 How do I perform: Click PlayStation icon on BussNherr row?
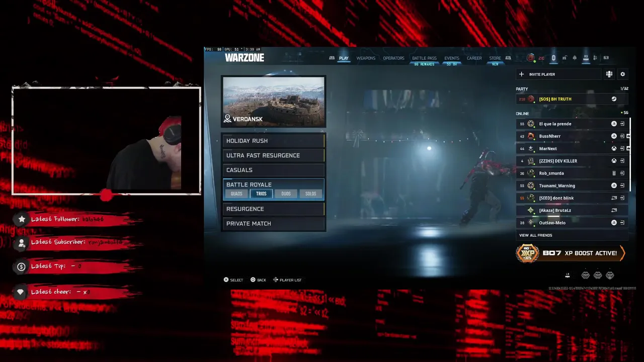pyautogui.click(x=614, y=136)
